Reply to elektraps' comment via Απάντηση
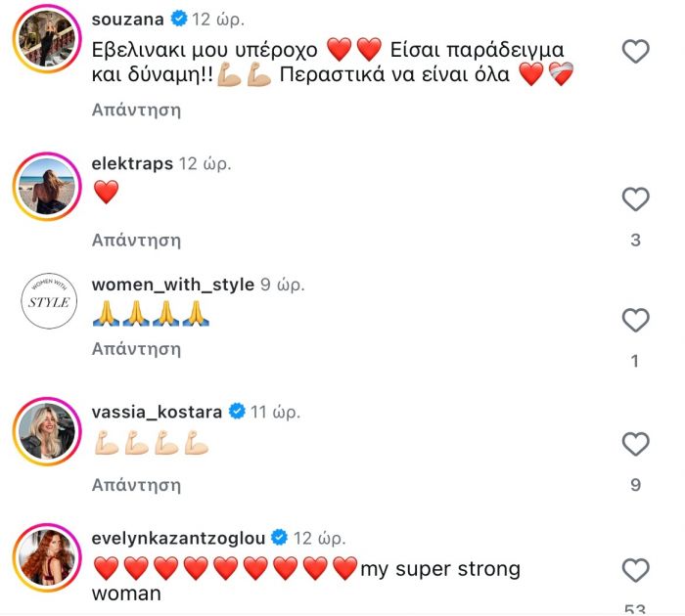 (136, 240)
